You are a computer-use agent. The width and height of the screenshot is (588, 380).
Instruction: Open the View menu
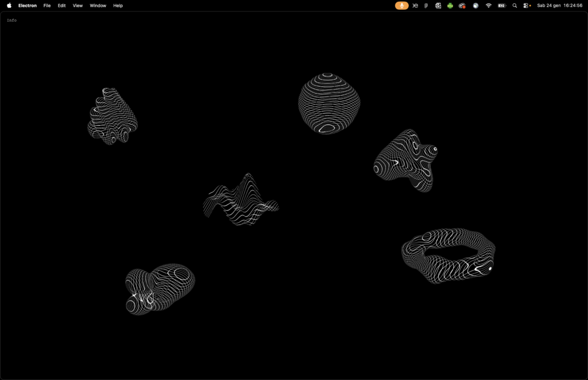(x=78, y=5)
